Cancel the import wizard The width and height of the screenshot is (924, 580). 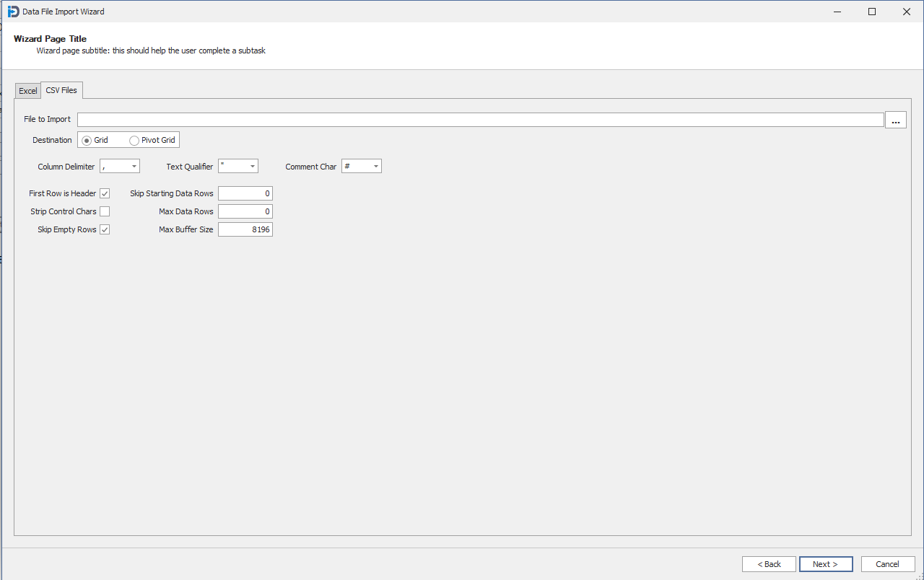click(887, 564)
